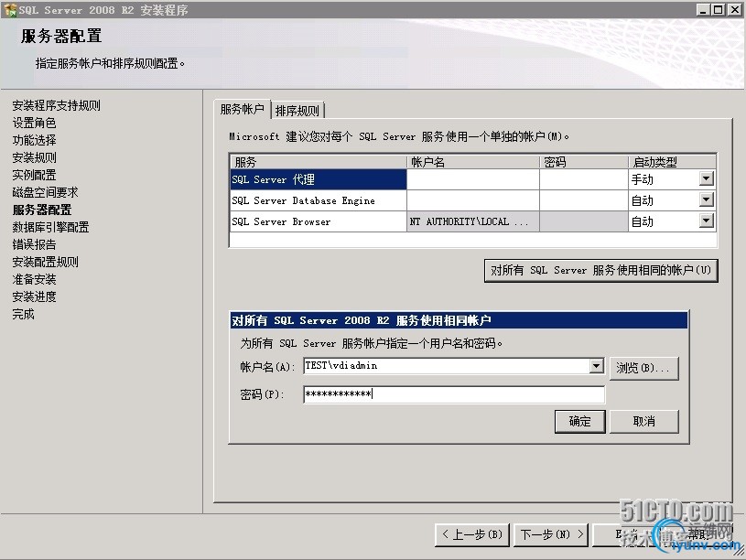Click 准备安装 step in sidebar
This screenshot has width=746, height=560.
click(x=34, y=279)
